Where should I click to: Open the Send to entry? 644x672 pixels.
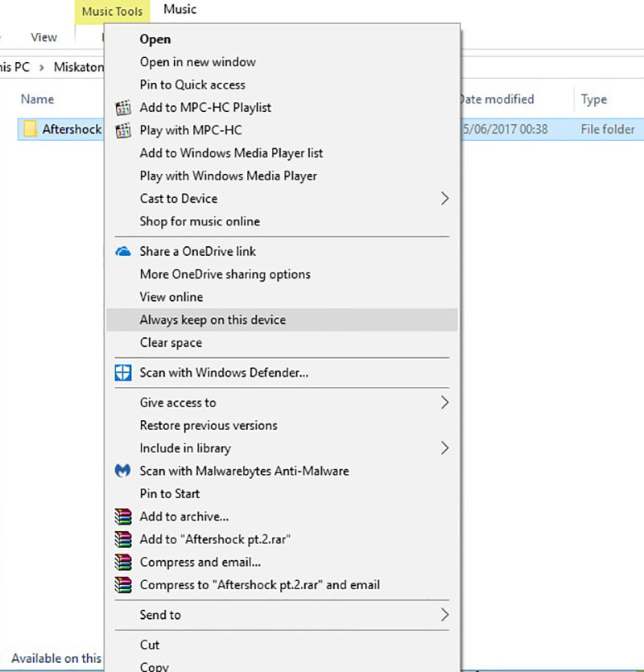[282, 615]
